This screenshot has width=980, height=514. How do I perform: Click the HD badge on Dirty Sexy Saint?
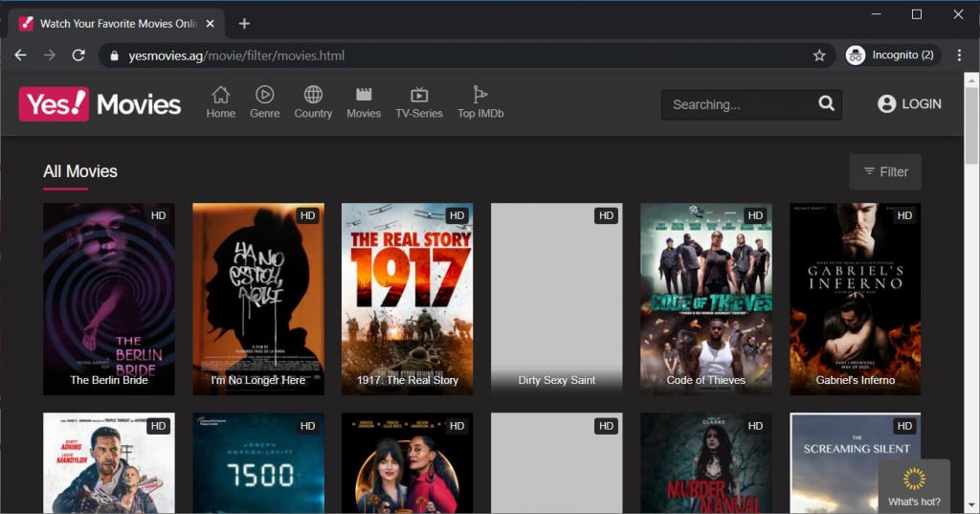tap(606, 215)
